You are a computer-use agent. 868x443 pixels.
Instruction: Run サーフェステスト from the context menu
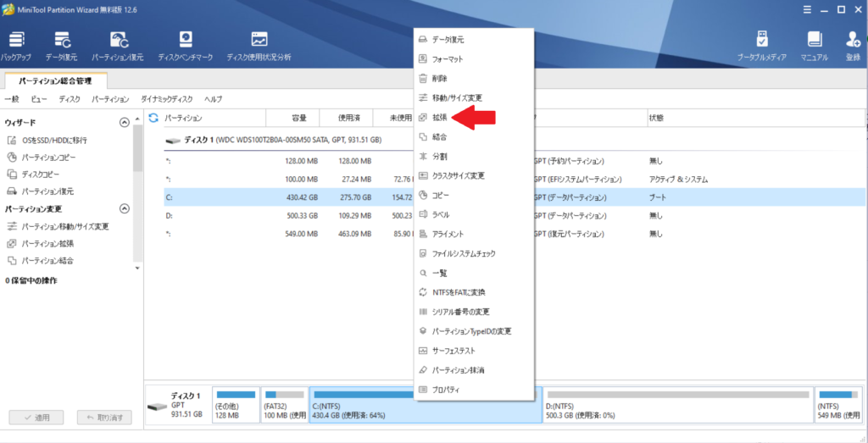coord(473,351)
